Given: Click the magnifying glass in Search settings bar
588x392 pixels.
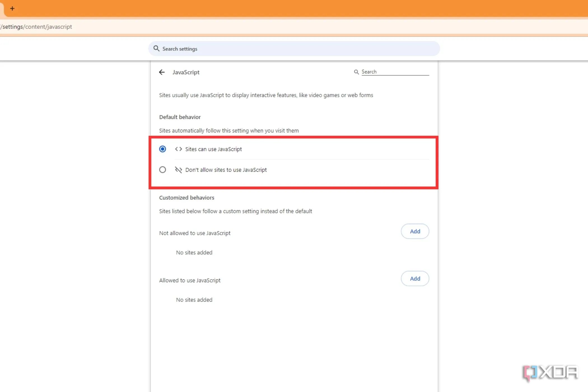Looking at the screenshot, I should pos(156,48).
